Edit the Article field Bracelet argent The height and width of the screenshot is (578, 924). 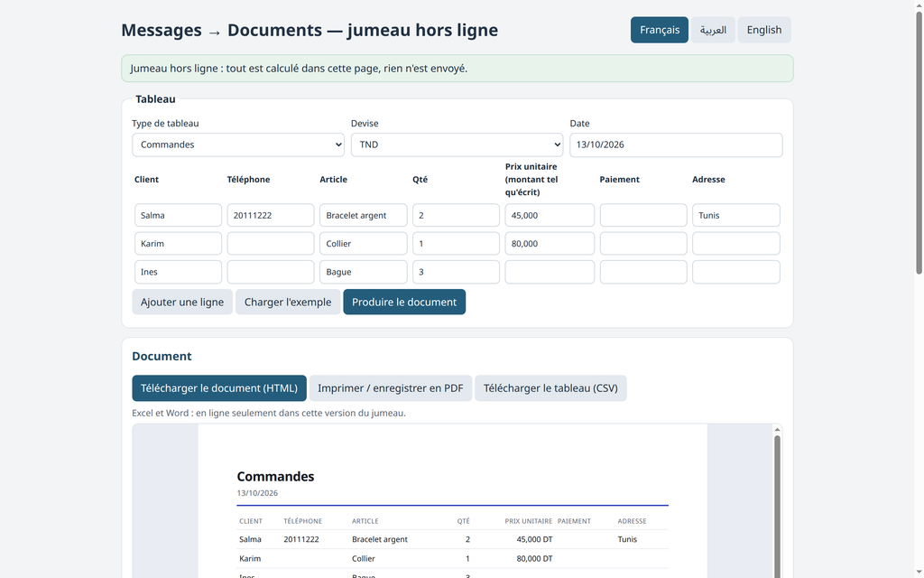click(x=363, y=215)
